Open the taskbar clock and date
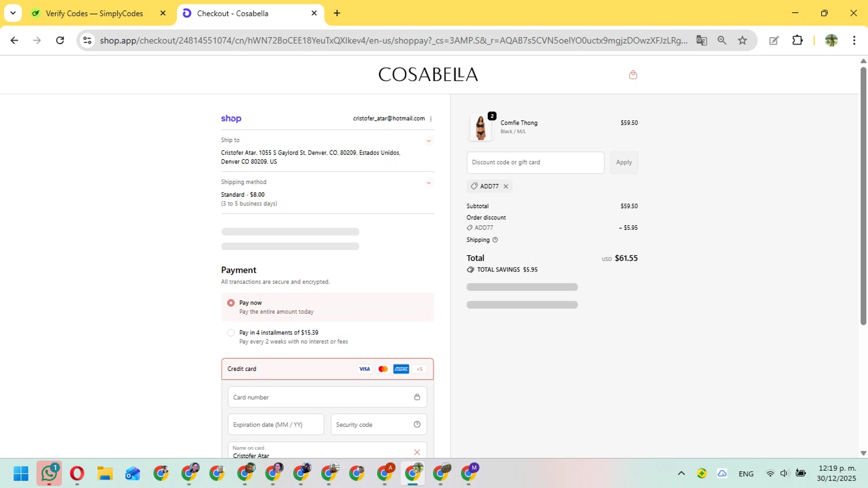 point(837,474)
